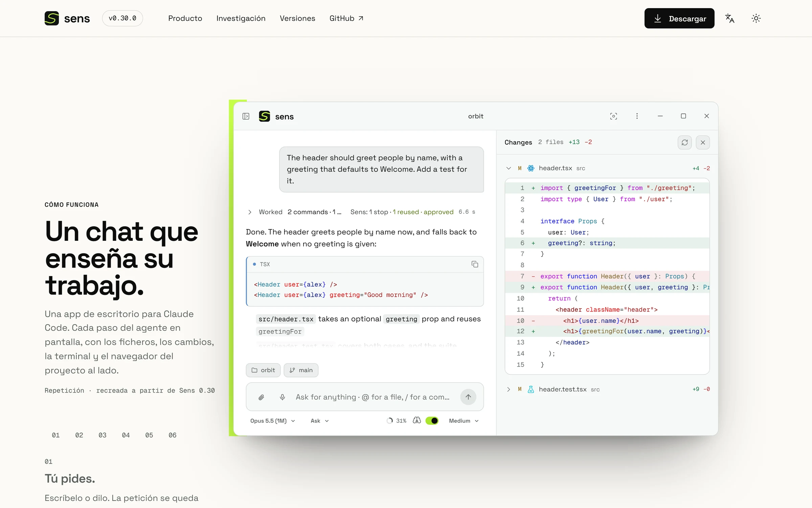812x508 pixels.
Task: Jump to step 02 marker
Action: coord(79,435)
